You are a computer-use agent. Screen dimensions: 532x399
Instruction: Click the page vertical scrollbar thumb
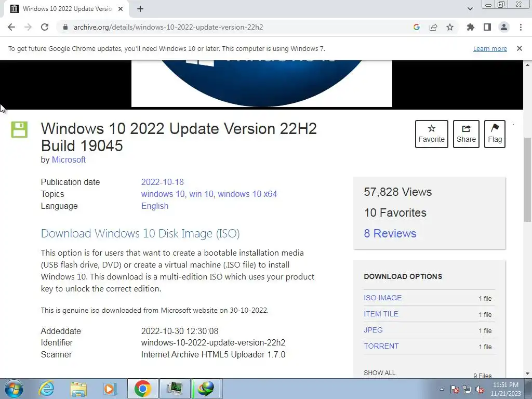pos(527,180)
